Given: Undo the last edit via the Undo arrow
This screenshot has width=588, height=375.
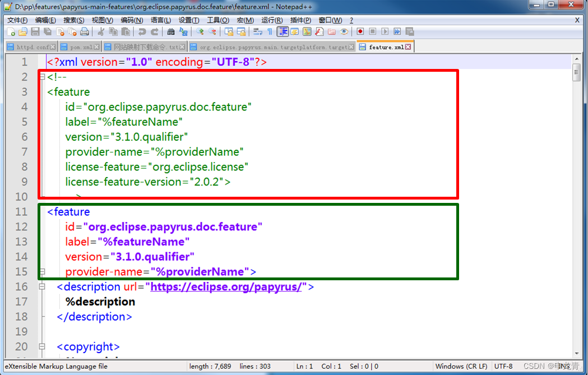Looking at the screenshot, I should (x=143, y=32).
